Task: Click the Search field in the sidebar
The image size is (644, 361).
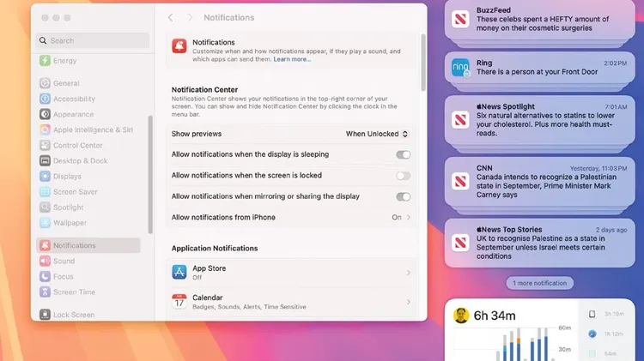Action: point(89,40)
